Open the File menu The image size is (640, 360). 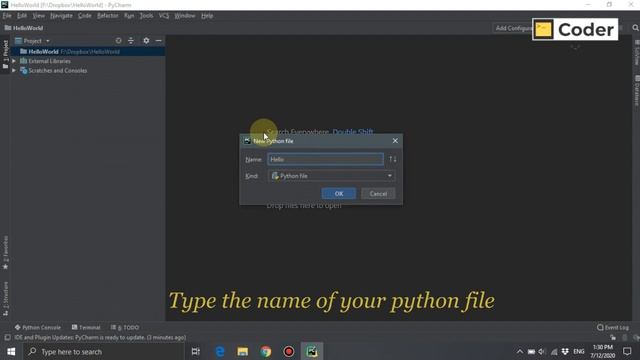tap(7, 16)
